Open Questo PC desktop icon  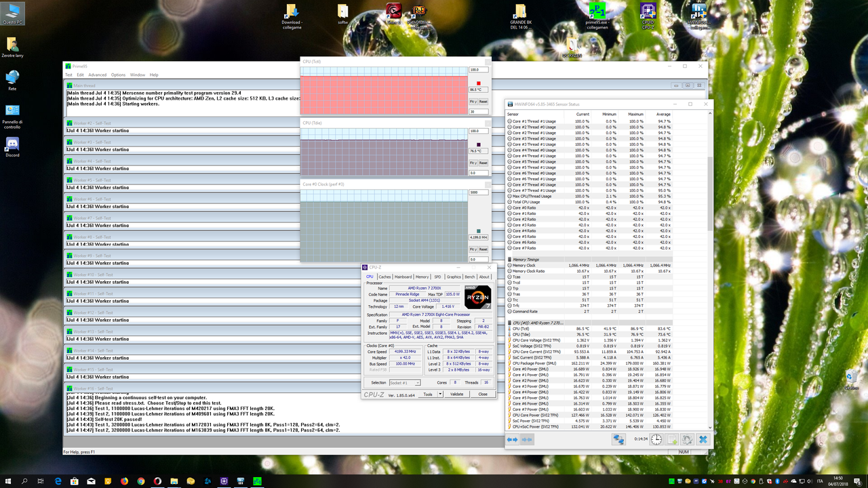click(x=14, y=14)
